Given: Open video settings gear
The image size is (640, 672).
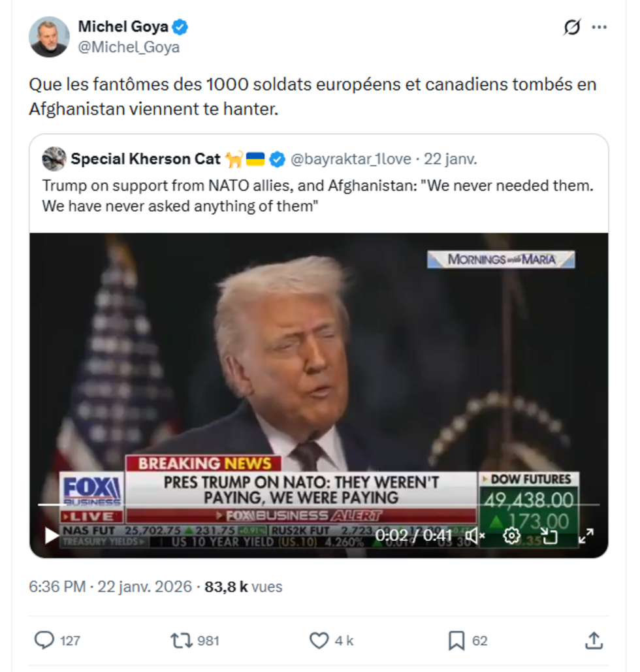Looking at the screenshot, I should 512,536.
